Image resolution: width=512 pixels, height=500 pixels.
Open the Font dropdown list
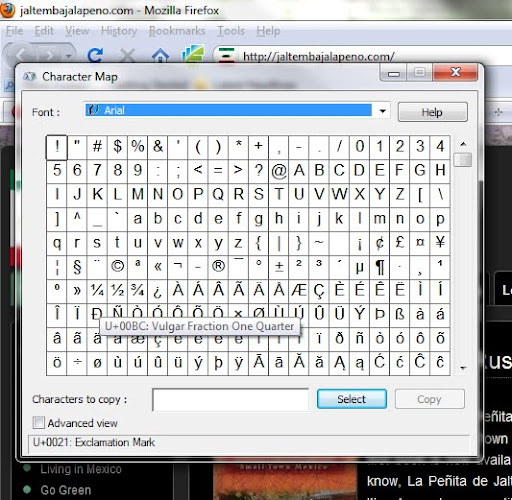pos(383,111)
